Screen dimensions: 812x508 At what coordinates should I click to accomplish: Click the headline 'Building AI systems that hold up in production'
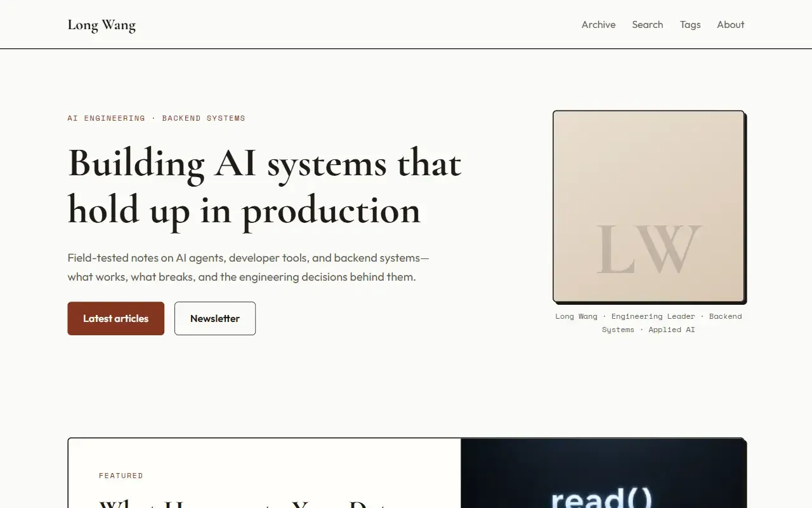click(265, 186)
